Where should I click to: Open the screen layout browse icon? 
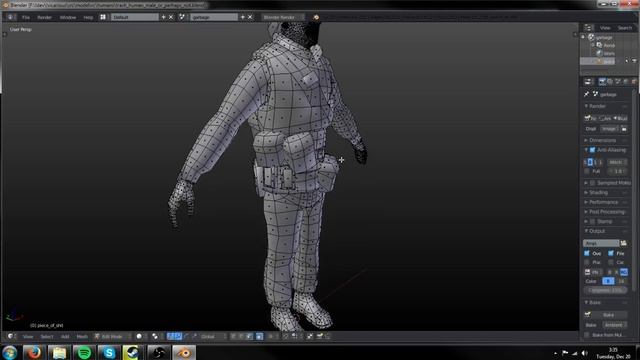pyautogui.click(x=103, y=17)
